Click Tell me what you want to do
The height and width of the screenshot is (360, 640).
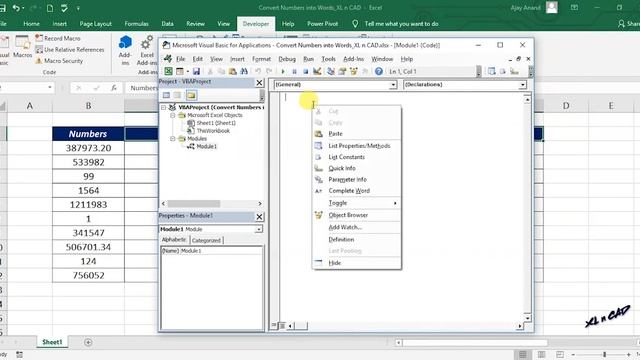[402, 24]
